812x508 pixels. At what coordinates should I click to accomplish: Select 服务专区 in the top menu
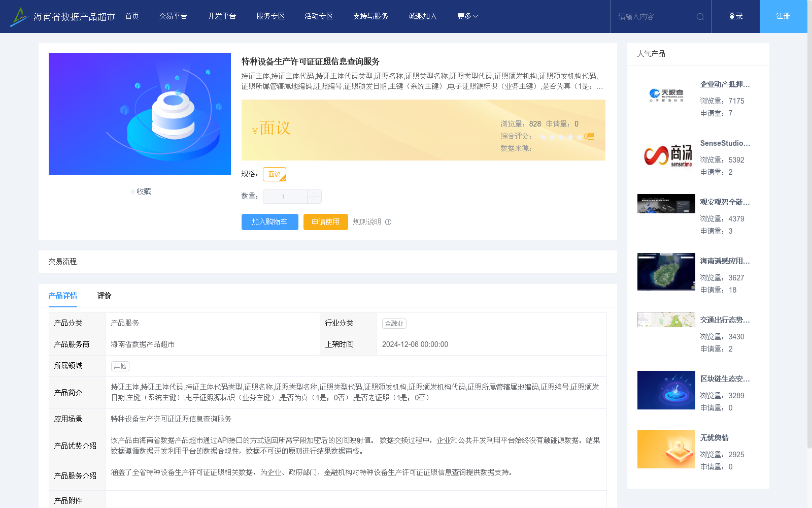[x=270, y=16]
